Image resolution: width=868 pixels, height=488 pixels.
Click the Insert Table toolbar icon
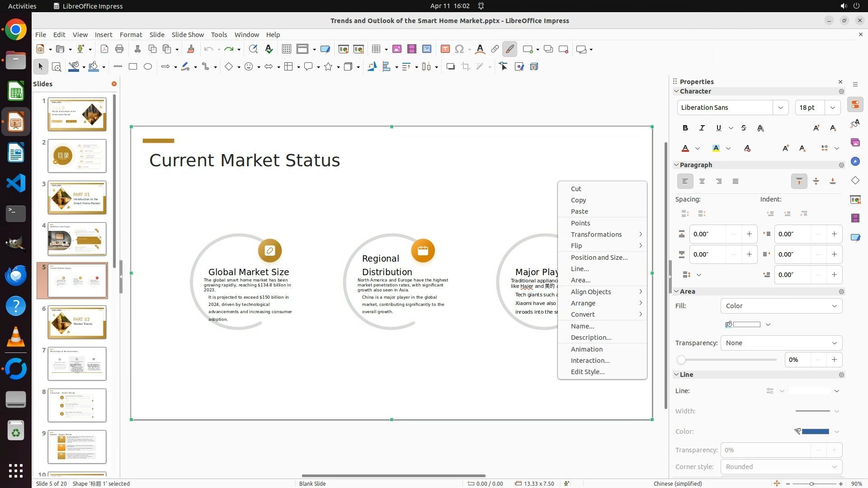point(376,49)
